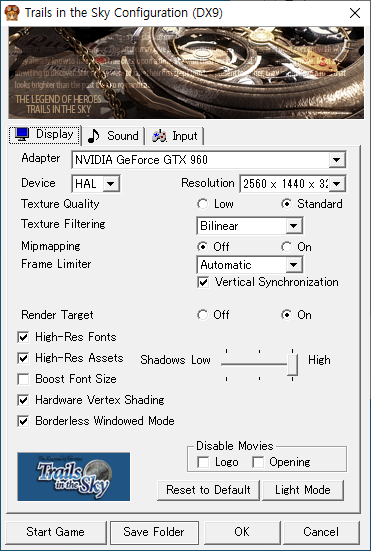371x551 pixels.
Task: Click the Shadows slider thumb
Action: coord(292,365)
